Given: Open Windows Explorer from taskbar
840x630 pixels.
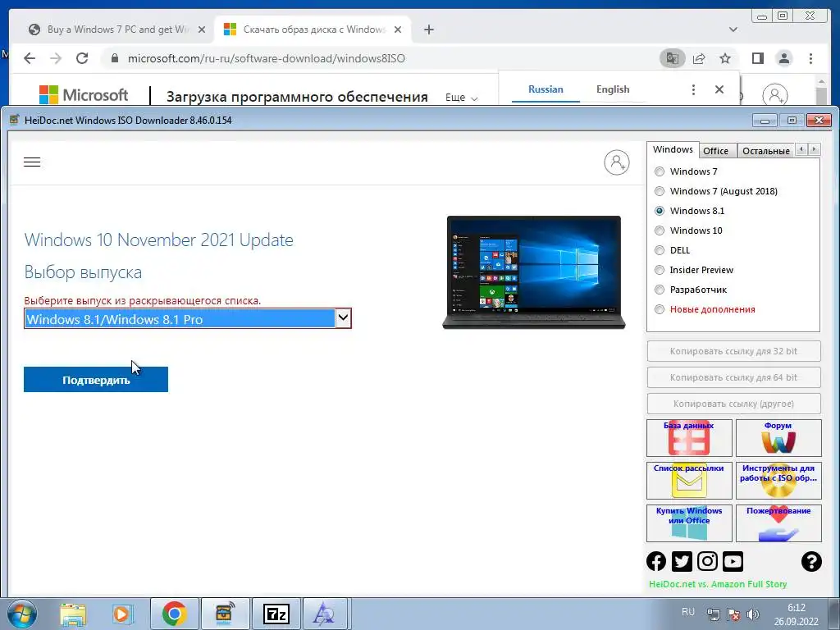Looking at the screenshot, I should 73,614.
